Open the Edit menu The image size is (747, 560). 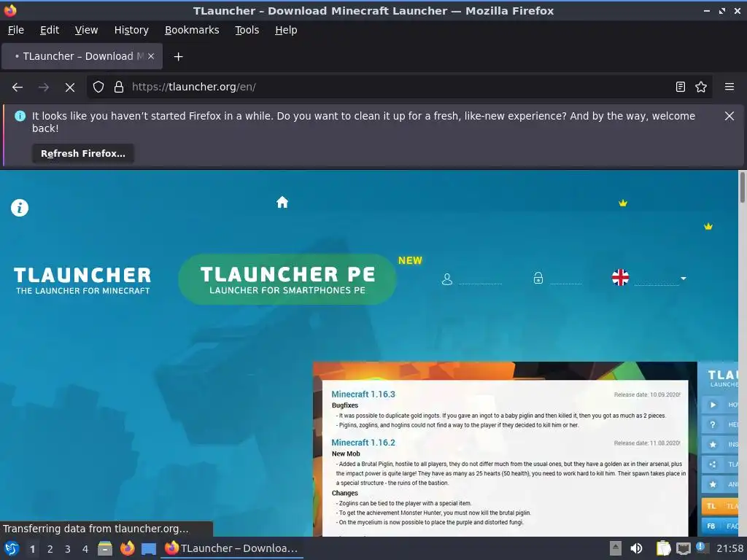click(x=50, y=30)
